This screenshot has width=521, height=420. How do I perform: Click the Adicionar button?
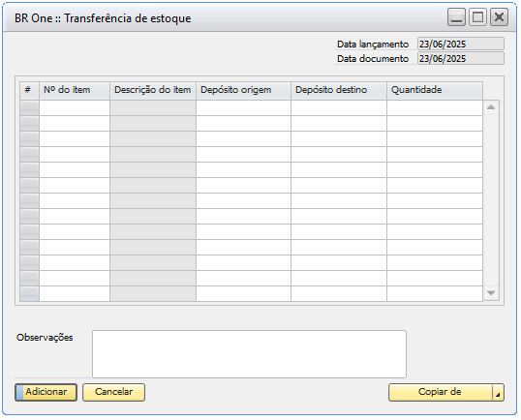(x=46, y=392)
